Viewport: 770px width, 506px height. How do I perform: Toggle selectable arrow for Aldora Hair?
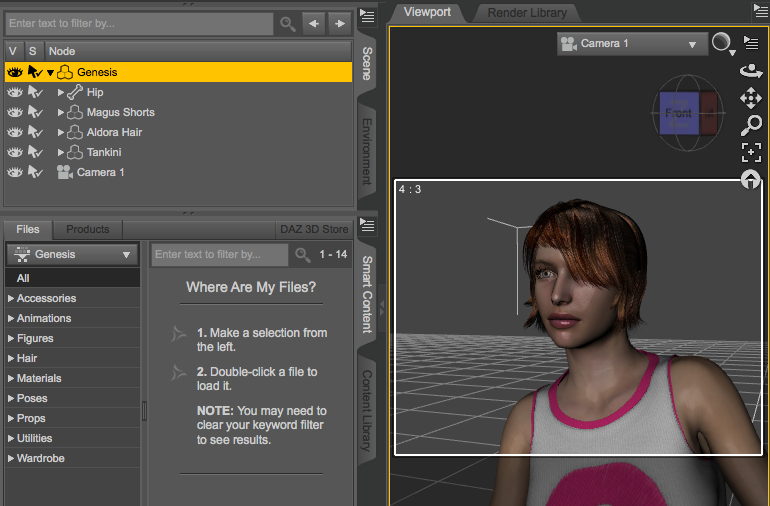pyautogui.click(x=35, y=133)
